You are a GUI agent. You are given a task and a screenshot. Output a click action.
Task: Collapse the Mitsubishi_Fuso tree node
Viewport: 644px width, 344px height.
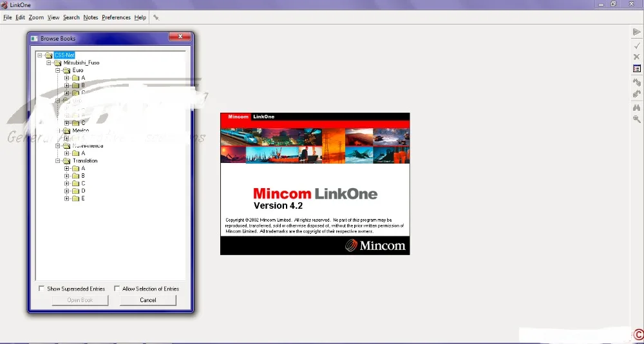(x=49, y=63)
